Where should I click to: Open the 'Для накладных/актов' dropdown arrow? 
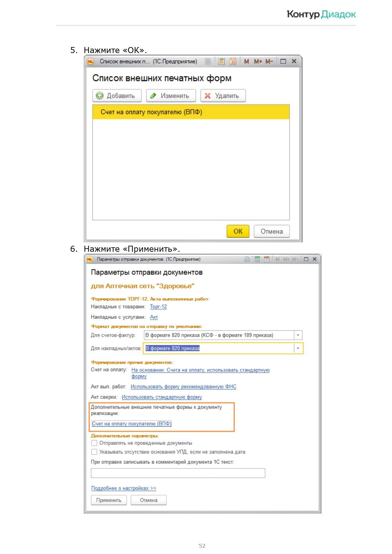298,348
